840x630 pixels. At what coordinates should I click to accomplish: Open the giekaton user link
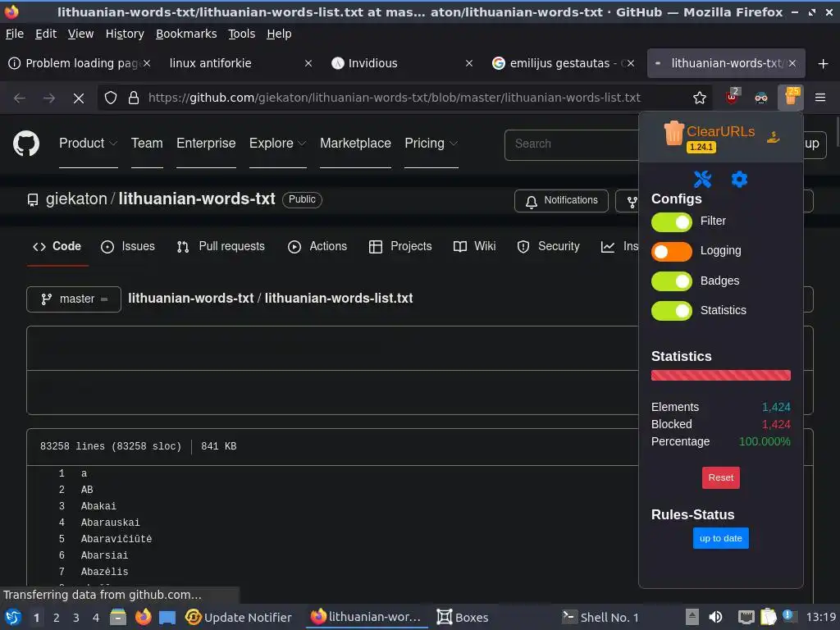tap(76, 199)
